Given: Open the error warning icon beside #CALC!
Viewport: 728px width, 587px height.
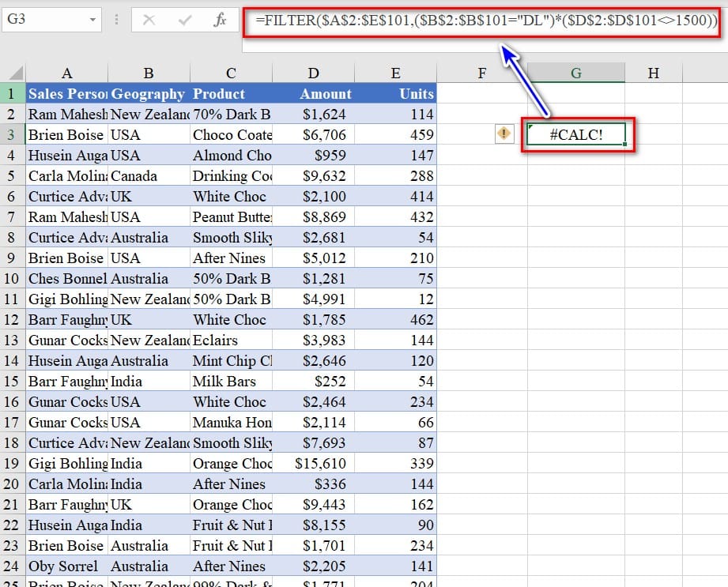Looking at the screenshot, I should pyautogui.click(x=504, y=134).
